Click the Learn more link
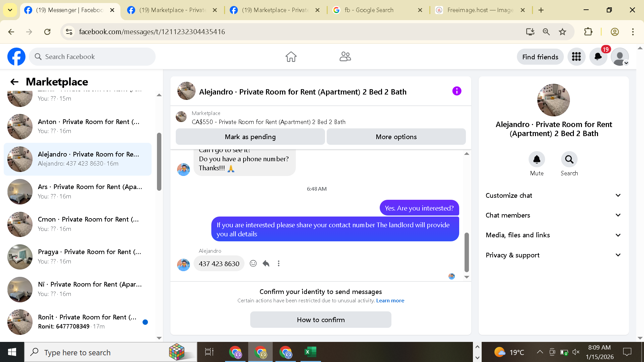The width and height of the screenshot is (644, 362). click(390, 301)
